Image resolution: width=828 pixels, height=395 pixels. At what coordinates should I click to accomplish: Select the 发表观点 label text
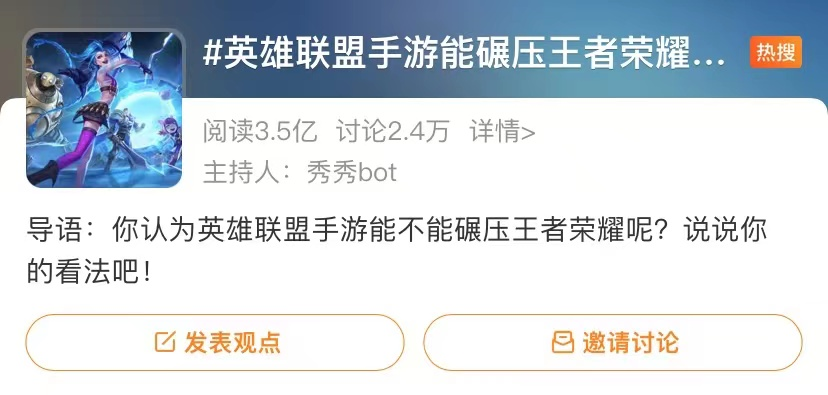(x=232, y=342)
